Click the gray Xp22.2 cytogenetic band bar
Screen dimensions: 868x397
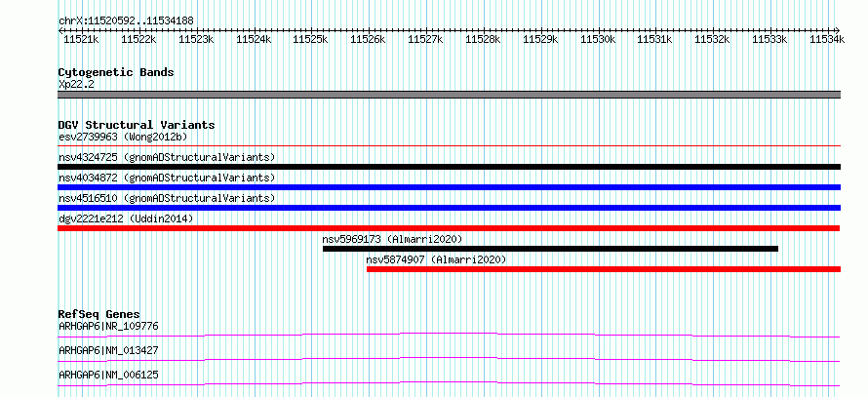point(450,95)
